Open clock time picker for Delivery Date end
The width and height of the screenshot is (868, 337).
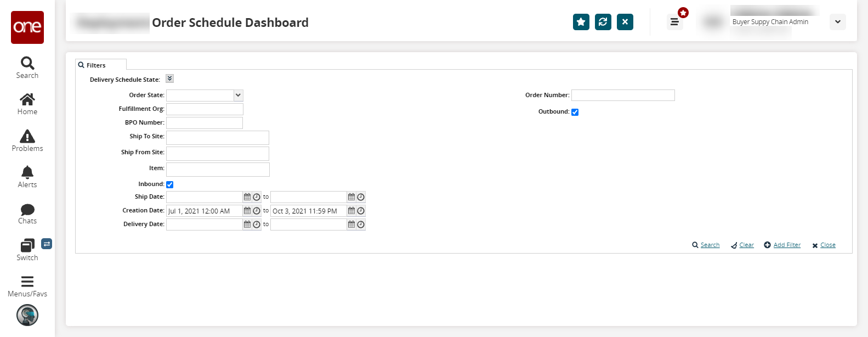pos(361,224)
